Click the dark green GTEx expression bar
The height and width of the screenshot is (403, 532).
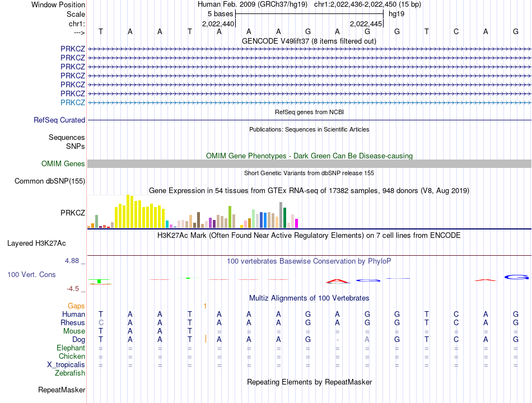pos(284,217)
